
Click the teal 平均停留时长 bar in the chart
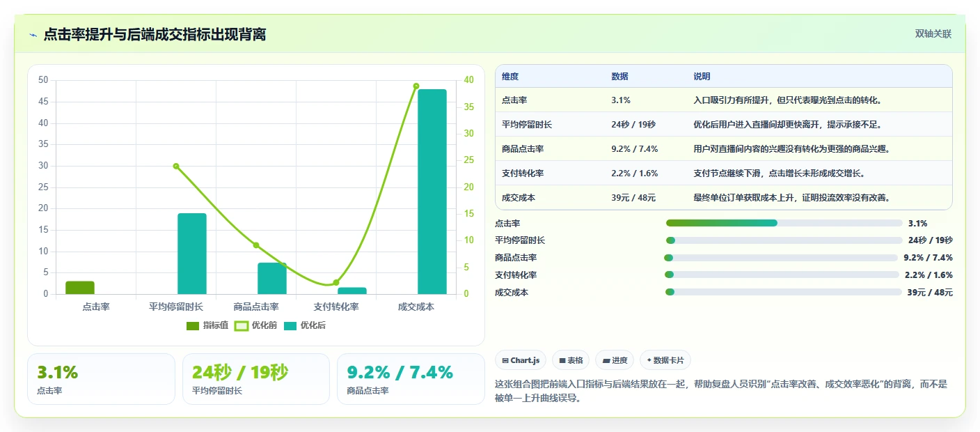tap(192, 254)
